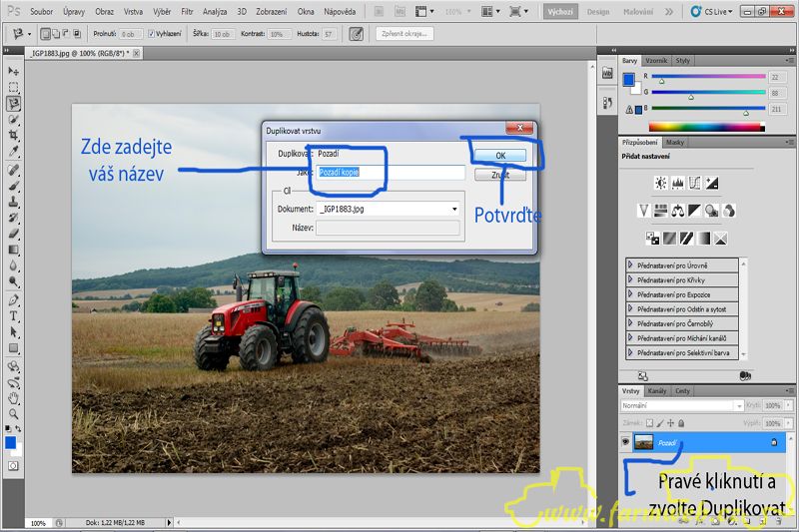
Task: Select the Move tool
Action: point(14,72)
